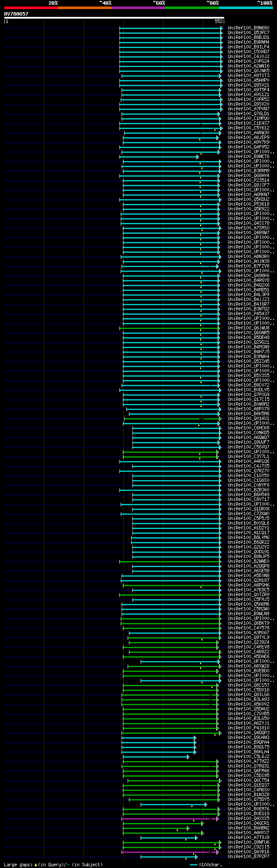Click label UniRef100_A9T5F4
The width and height of the screenshot is (277, 868).
point(248,90)
